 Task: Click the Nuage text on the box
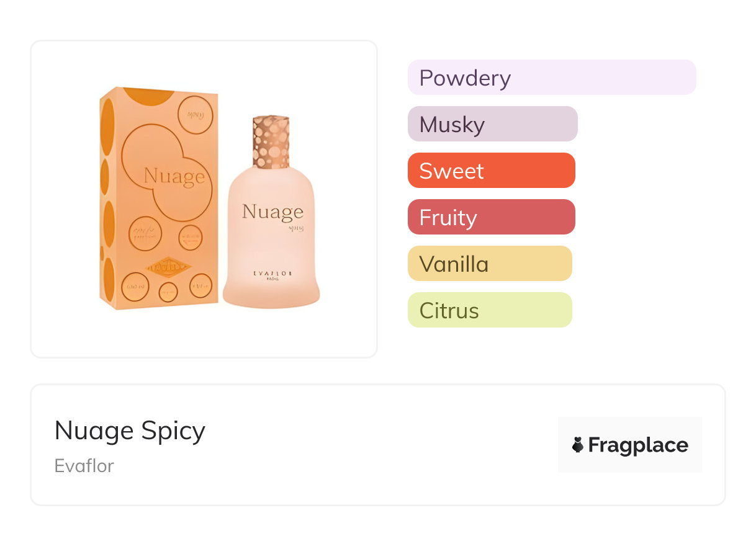[x=174, y=176]
